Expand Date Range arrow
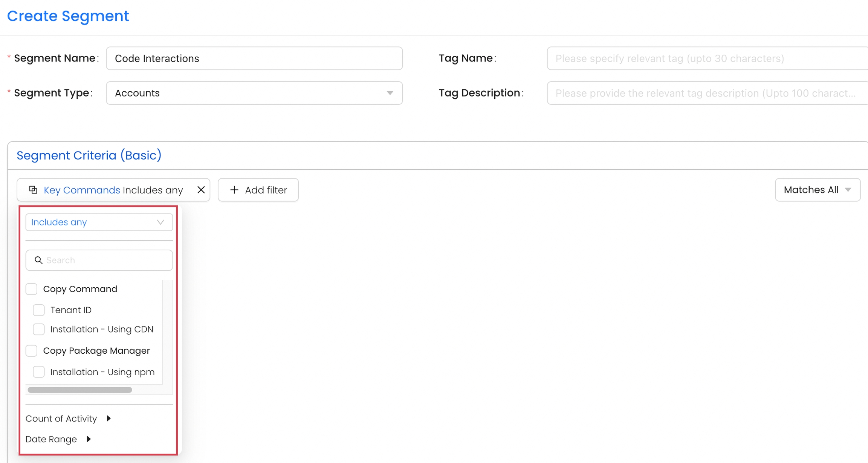 (89, 439)
